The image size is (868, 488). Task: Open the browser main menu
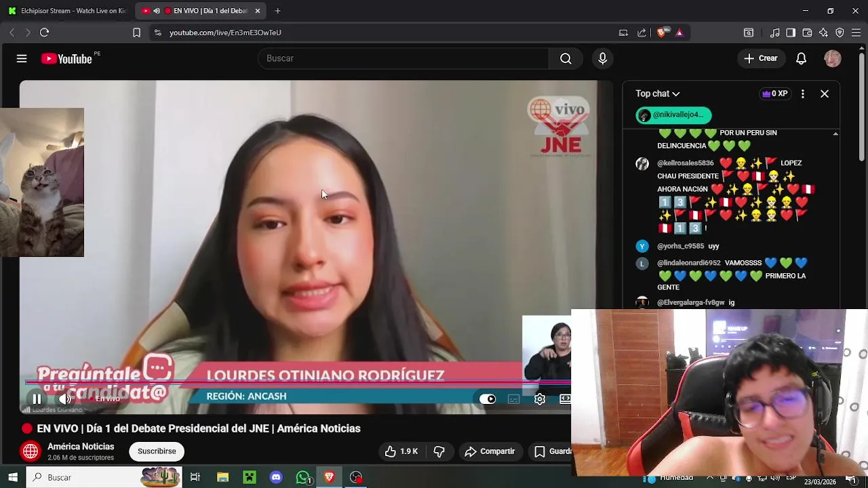856,33
